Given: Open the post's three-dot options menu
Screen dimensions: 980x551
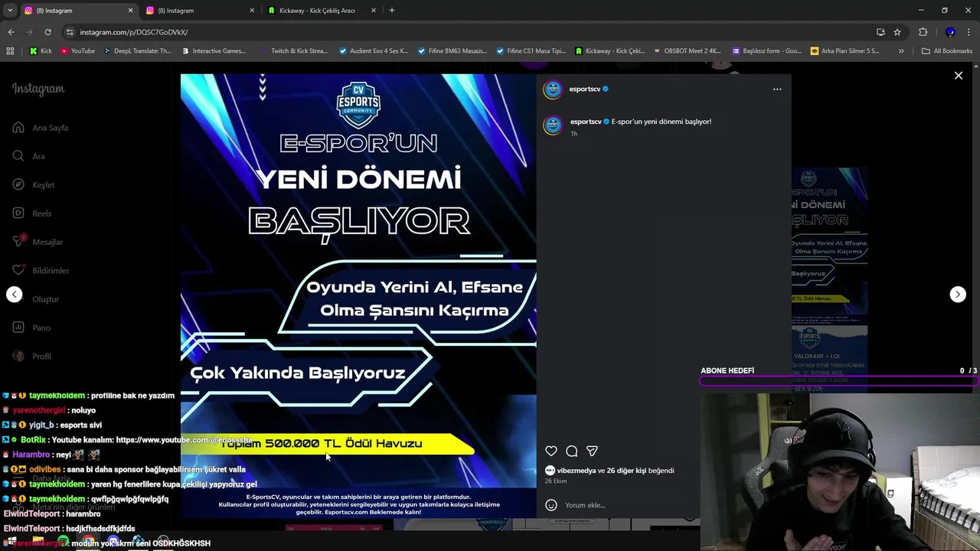Looking at the screenshot, I should pos(777,89).
